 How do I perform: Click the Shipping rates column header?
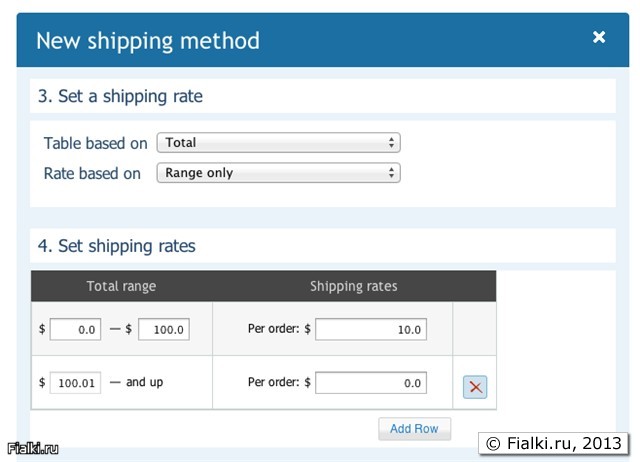click(353, 286)
